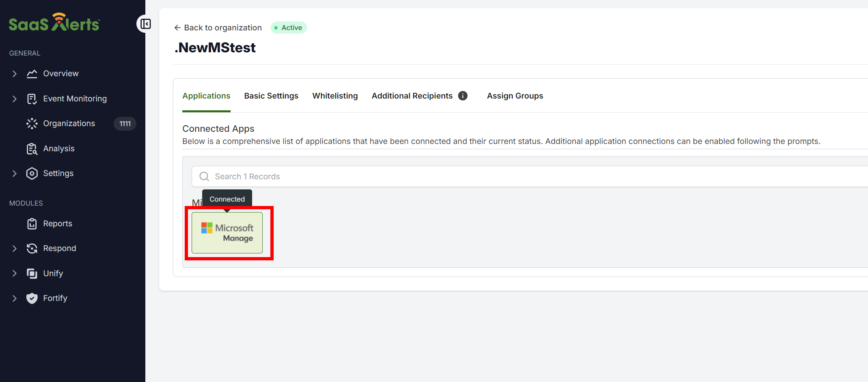The width and height of the screenshot is (868, 382).
Task: Toggle the Active status badge
Action: point(288,27)
